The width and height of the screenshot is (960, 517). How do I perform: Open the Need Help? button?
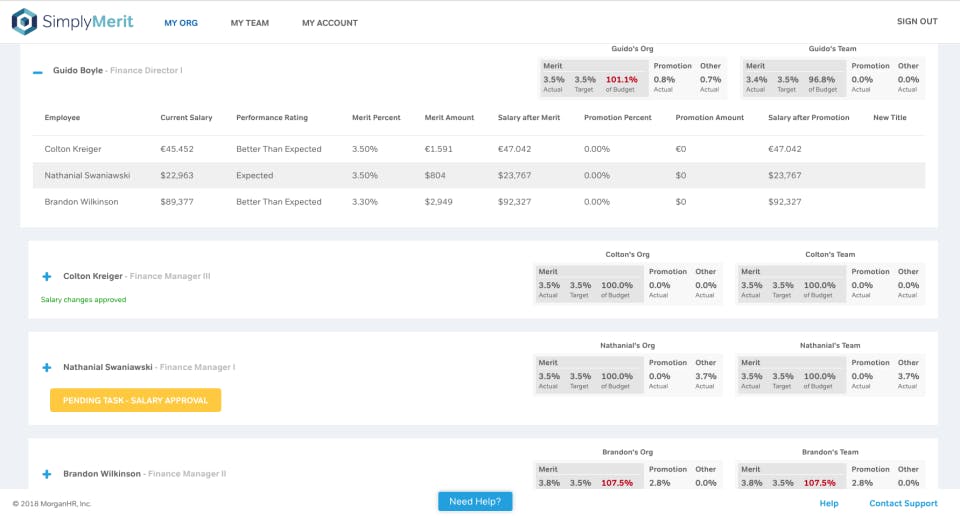coord(475,501)
